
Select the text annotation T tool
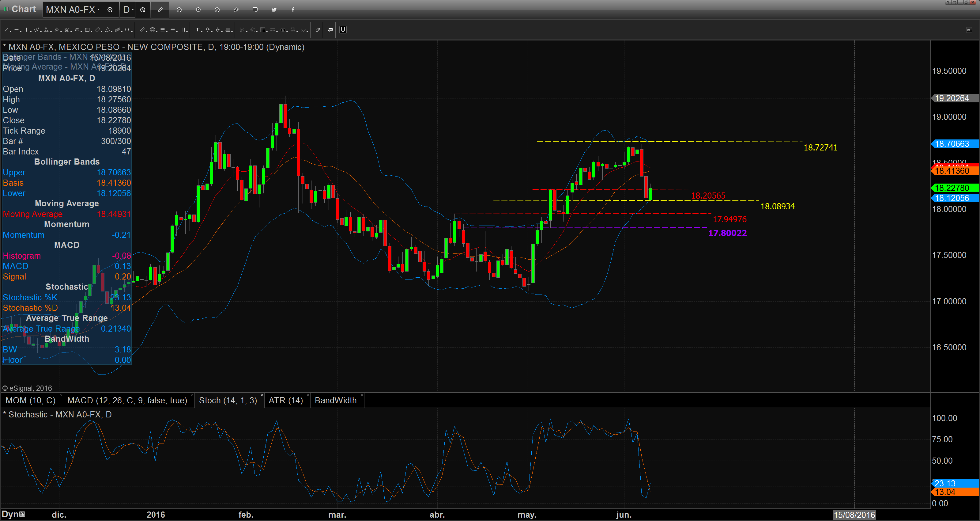[x=198, y=30]
